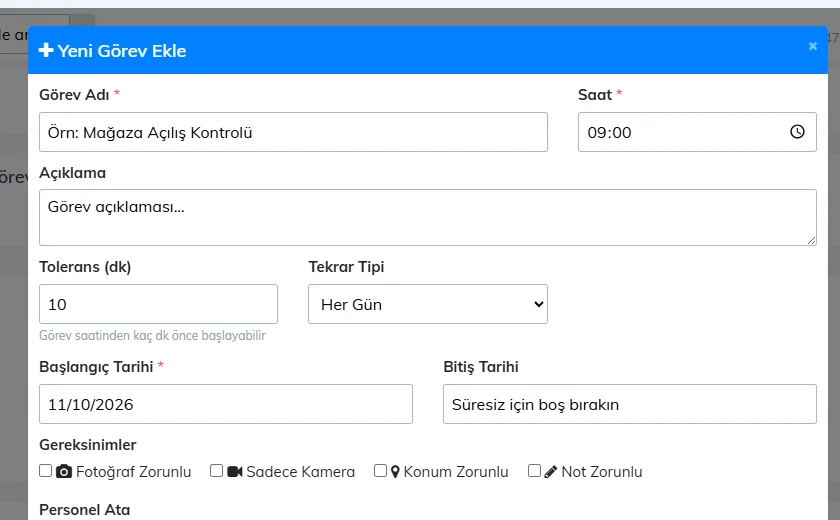Toggle the Not Zorunlu checkbox
This screenshot has width=840, height=520.
(x=534, y=471)
